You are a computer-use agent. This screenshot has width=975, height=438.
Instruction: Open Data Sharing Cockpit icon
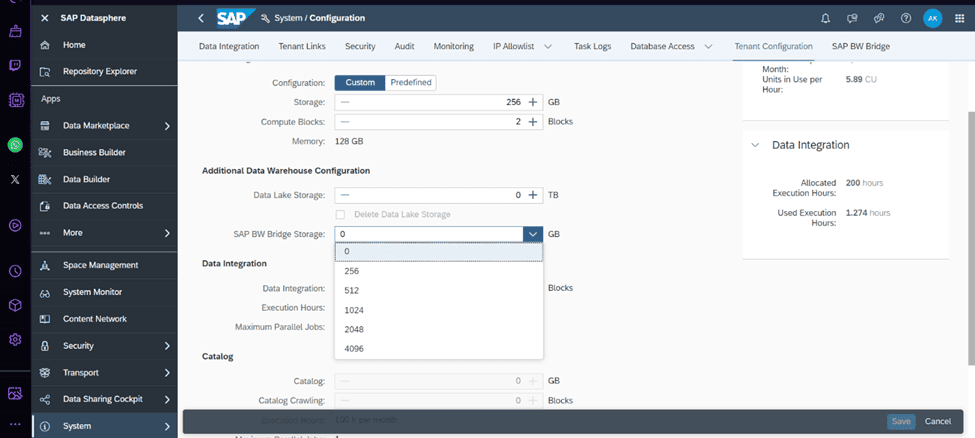pos(44,399)
